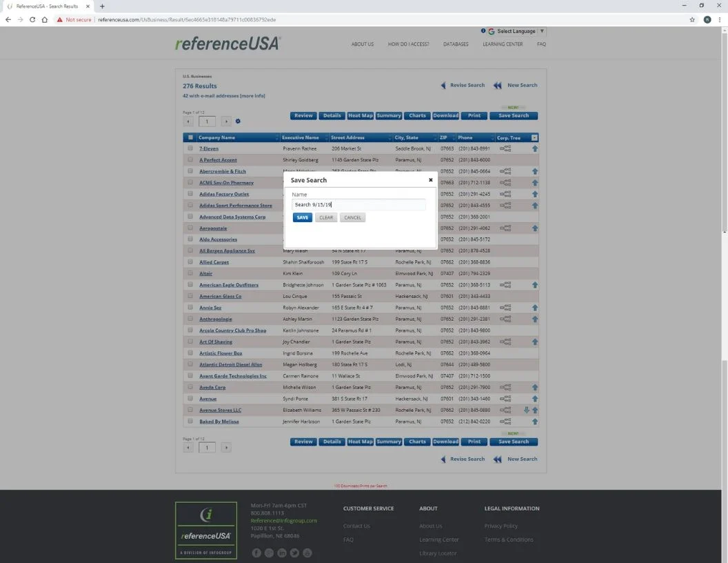
Task: Click the search Name input field
Action: tap(358, 204)
